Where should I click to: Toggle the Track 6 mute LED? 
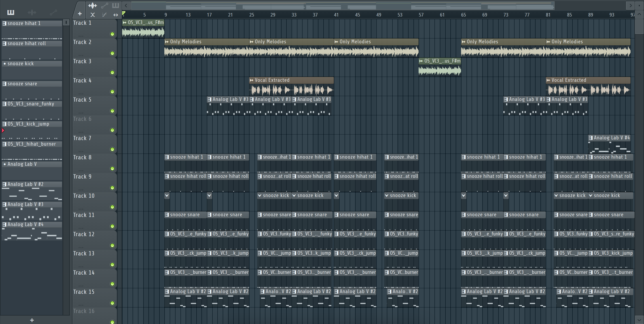pos(112,130)
